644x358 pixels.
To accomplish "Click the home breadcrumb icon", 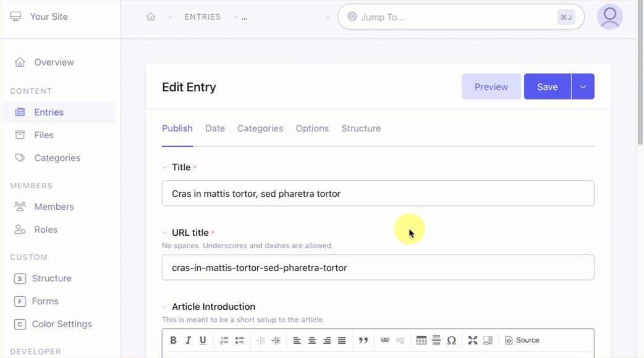I will pyautogui.click(x=151, y=17).
